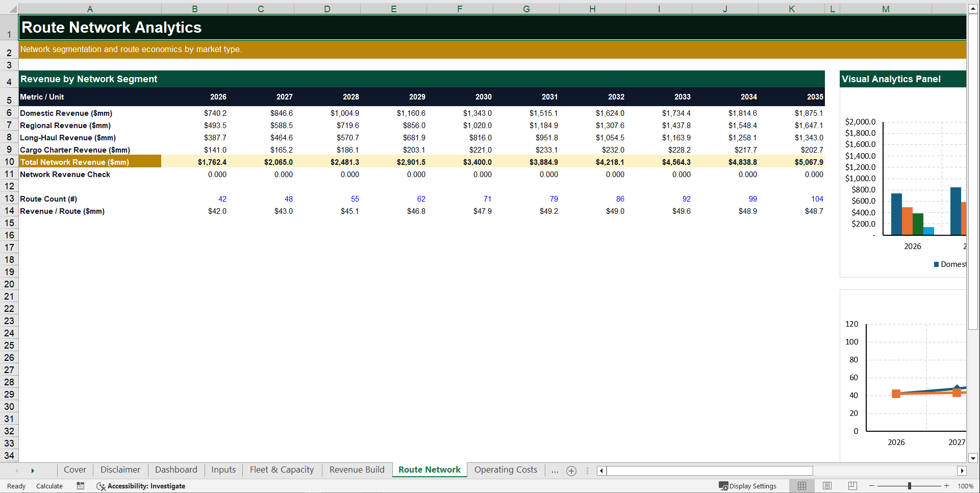Select 2026 domestic revenue $740.2
The image size is (980, 493).
195,113
